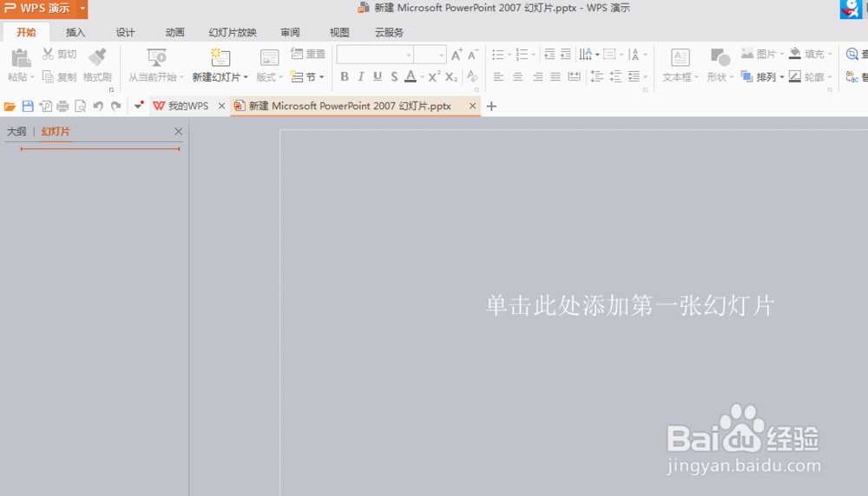
Task: Expand the New Slide (新建幻灯片) dropdown arrow
Action: click(246, 77)
